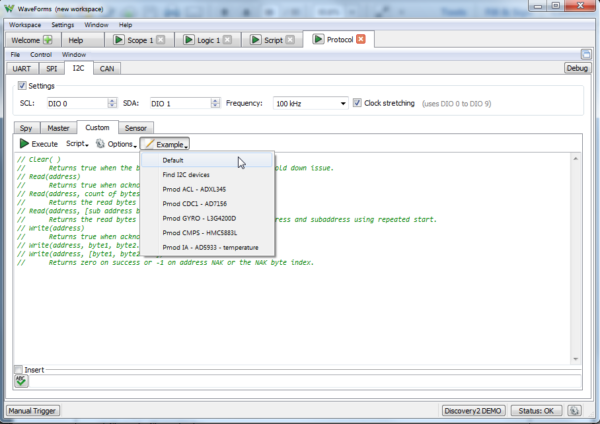Click the ABC spell check icon
The height and width of the screenshot is (424, 600).
click(x=21, y=381)
